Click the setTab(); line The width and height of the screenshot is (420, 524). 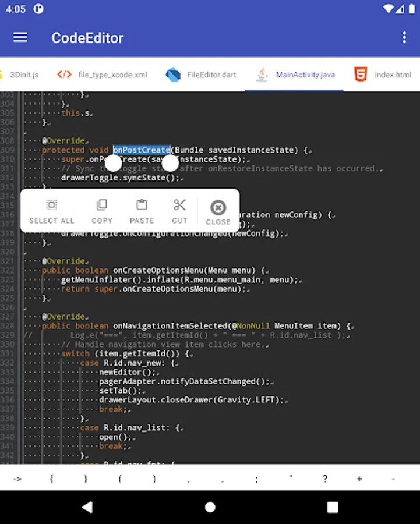120,391
